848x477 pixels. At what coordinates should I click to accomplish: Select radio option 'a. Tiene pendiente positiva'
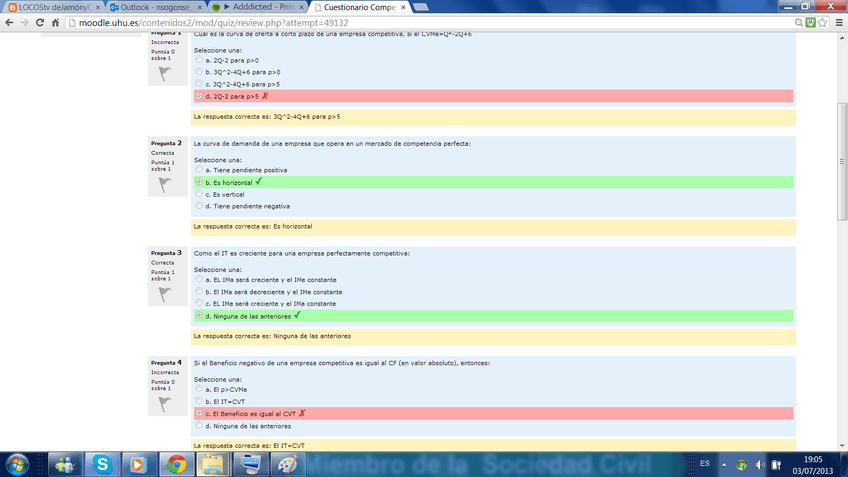[199, 171]
